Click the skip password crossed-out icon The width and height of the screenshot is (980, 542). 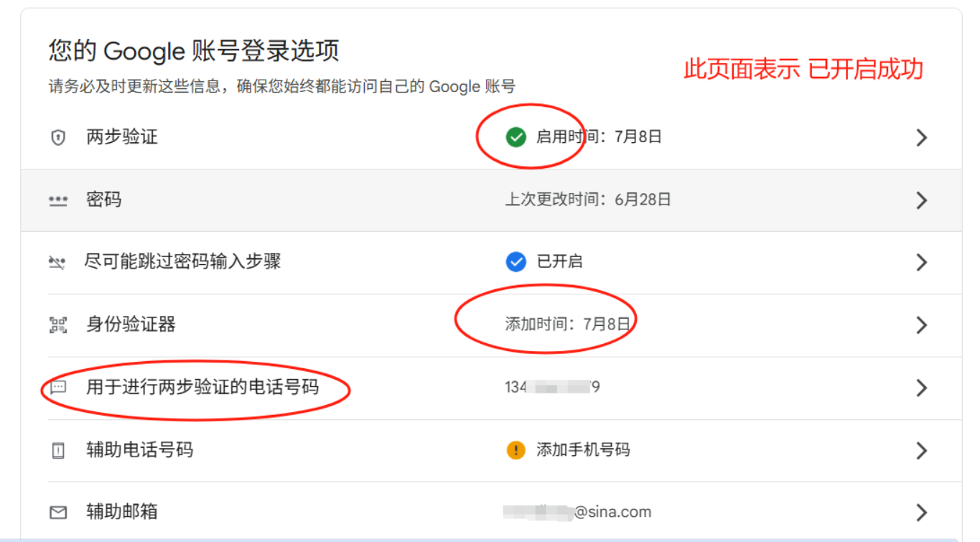[x=57, y=263]
